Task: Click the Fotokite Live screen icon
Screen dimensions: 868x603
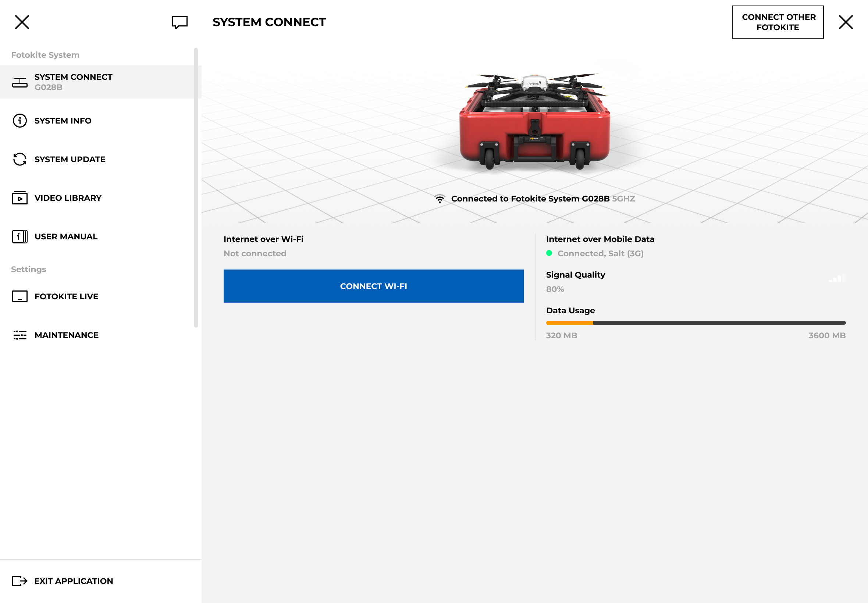Action: pyautogui.click(x=19, y=297)
